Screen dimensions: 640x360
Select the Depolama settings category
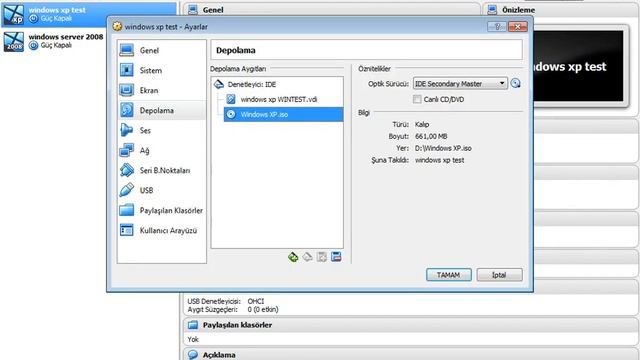point(162,110)
